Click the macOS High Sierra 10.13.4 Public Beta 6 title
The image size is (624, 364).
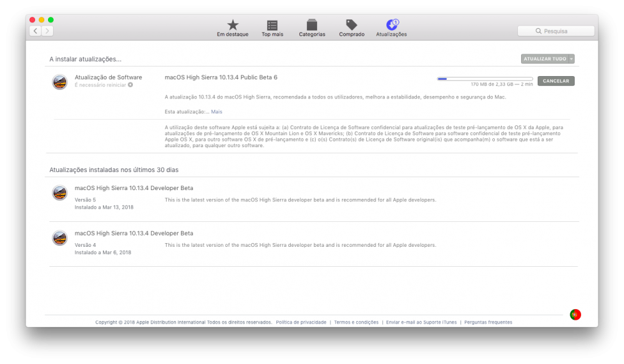[x=221, y=77]
